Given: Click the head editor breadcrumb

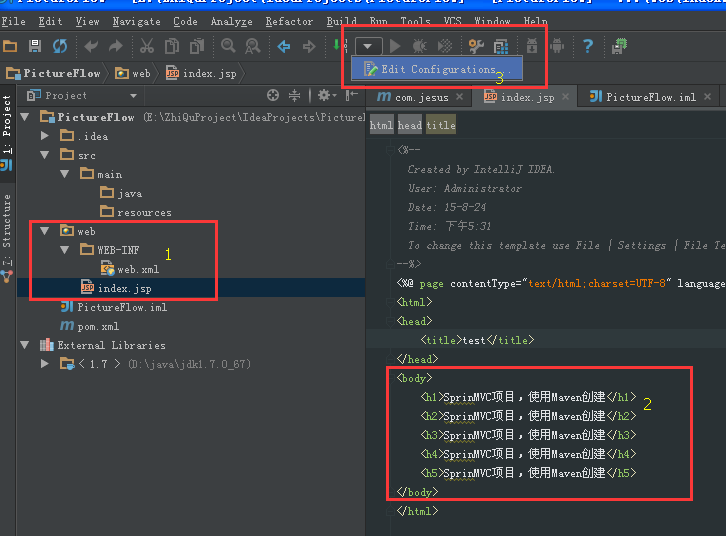Looking at the screenshot, I should (410, 125).
